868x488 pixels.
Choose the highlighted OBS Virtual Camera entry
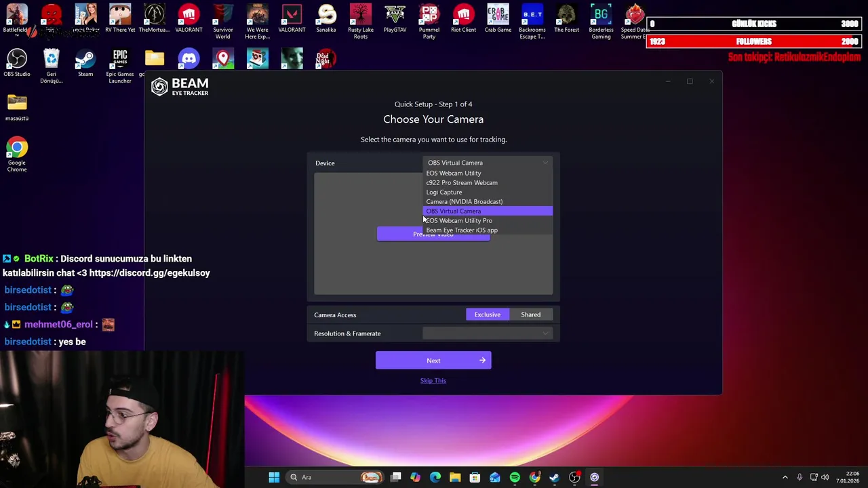tap(488, 211)
